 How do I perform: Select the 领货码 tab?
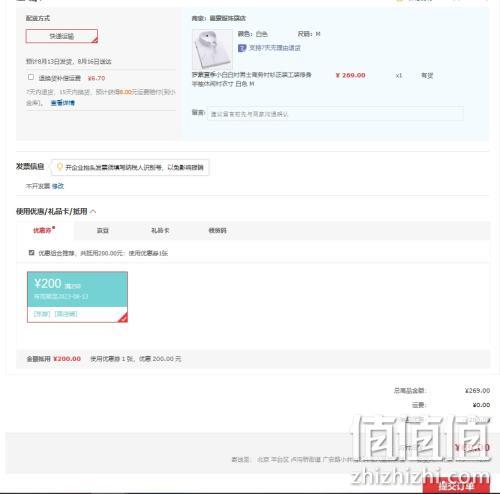tap(218, 230)
